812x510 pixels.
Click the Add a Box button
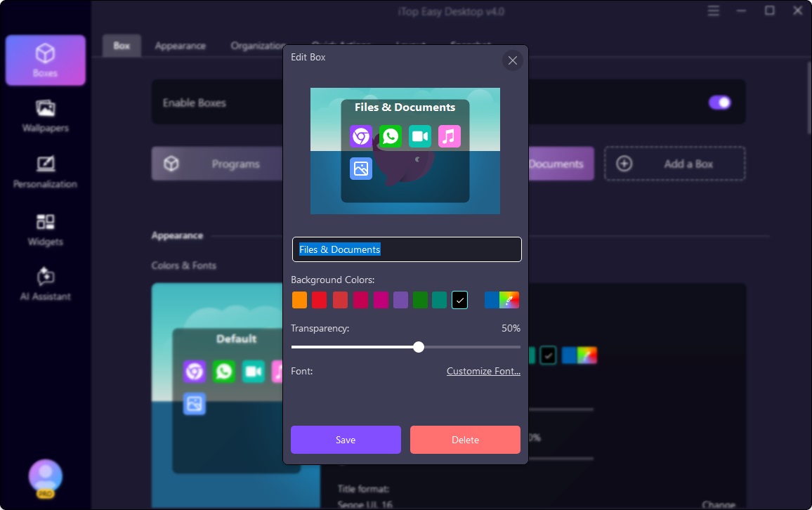(x=674, y=164)
